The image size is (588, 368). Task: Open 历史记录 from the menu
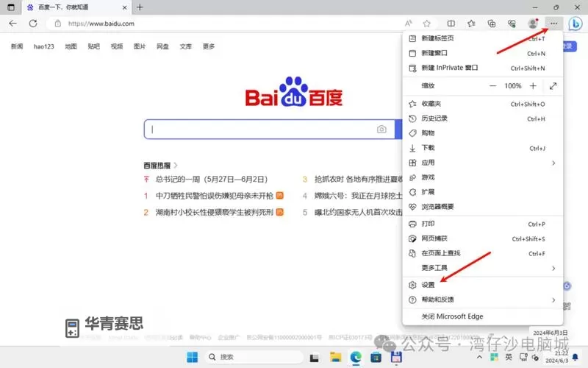click(x=482, y=118)
